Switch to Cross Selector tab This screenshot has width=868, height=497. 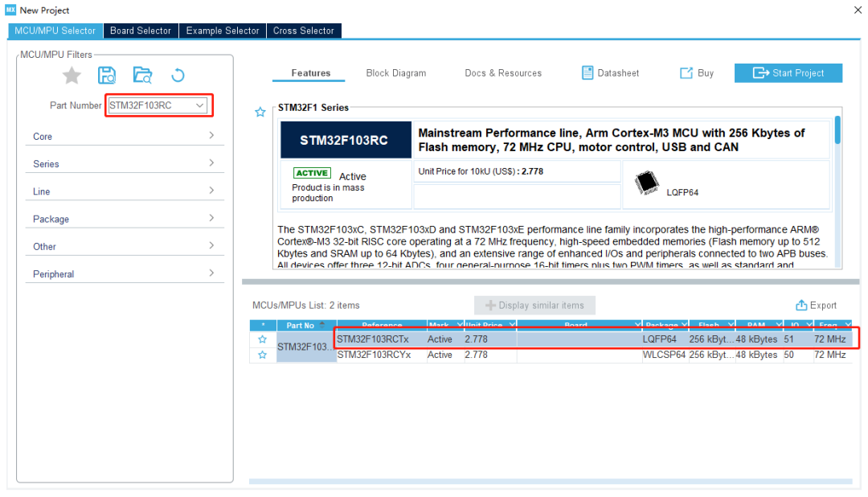303,31
